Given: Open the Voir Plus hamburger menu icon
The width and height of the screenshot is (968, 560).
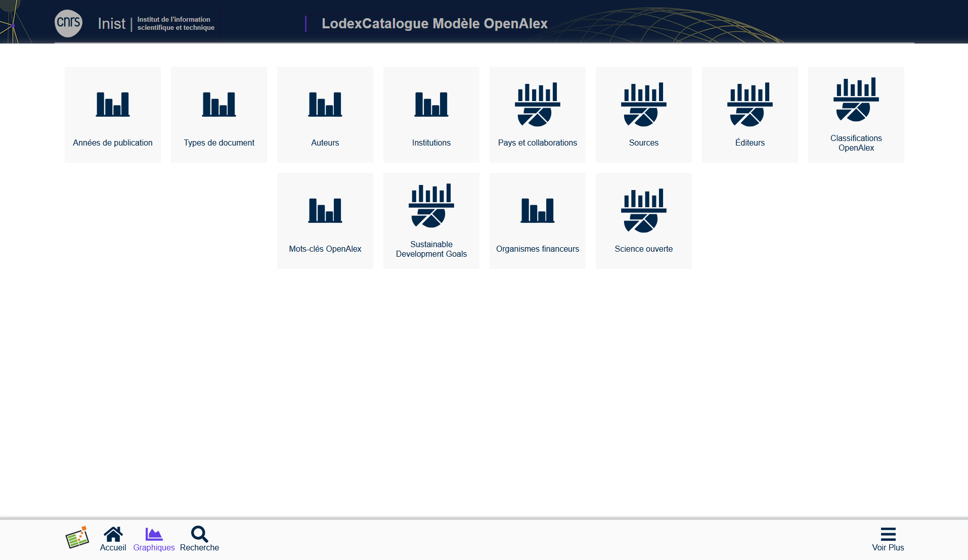Looking at the screenshot, I should [888, 534].
